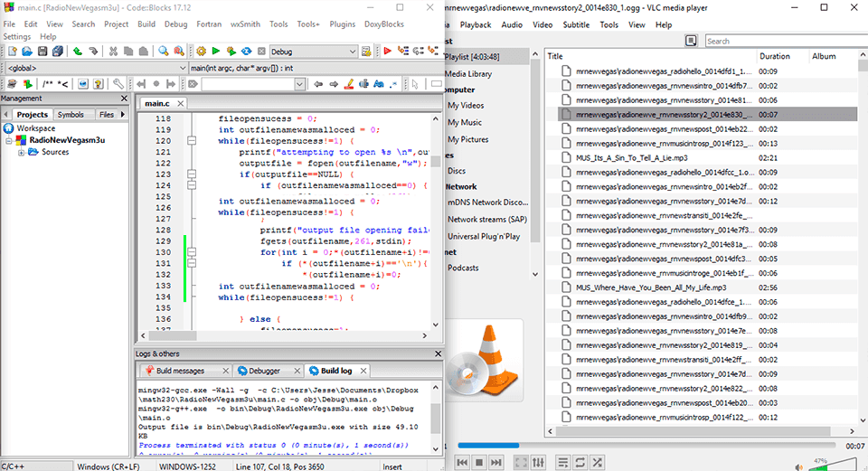Image resolution: width=868 pixels, height=471 pixels.
Task: Click the New file icon in Code::Blocks
Action: point(12,52)
